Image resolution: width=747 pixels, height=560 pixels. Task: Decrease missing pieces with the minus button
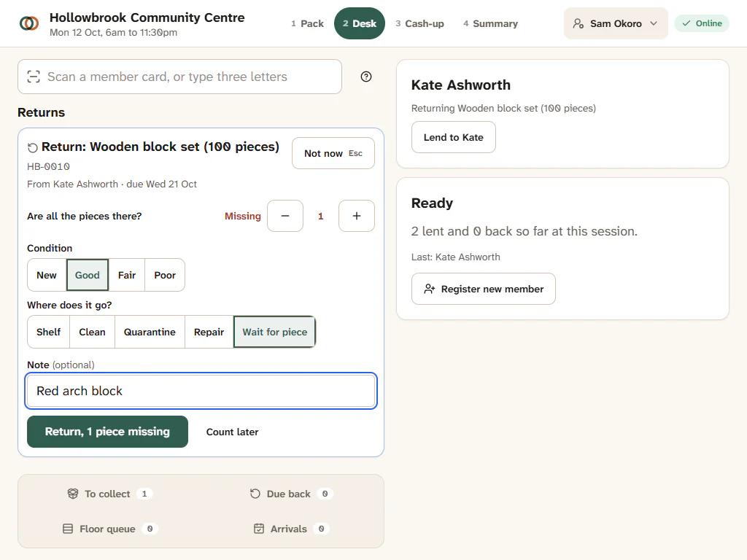coord(285,216)
